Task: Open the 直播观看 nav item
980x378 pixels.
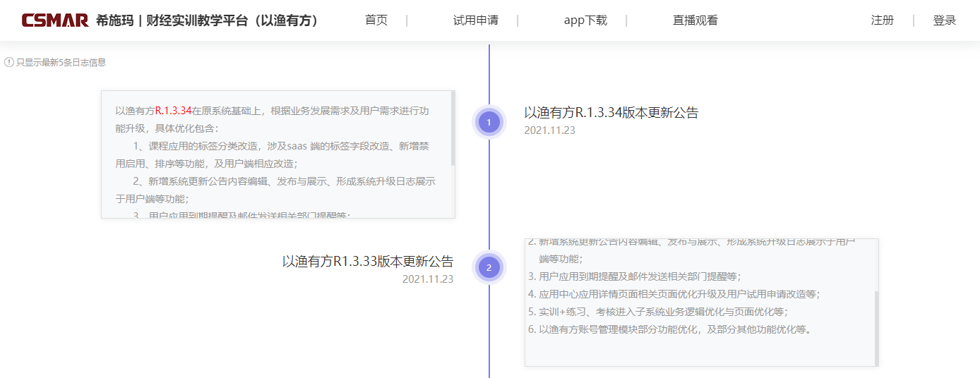Action: (x=695, y=20)
